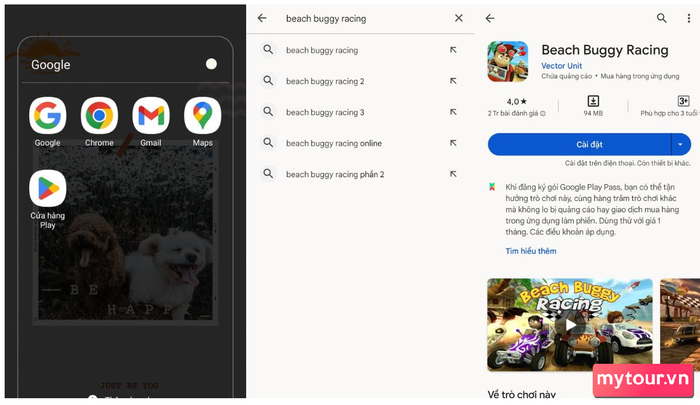Click magnifier icon beside 'beach buggy racing 3'
The width and height of the screenshot is (700, 405).
268,112
